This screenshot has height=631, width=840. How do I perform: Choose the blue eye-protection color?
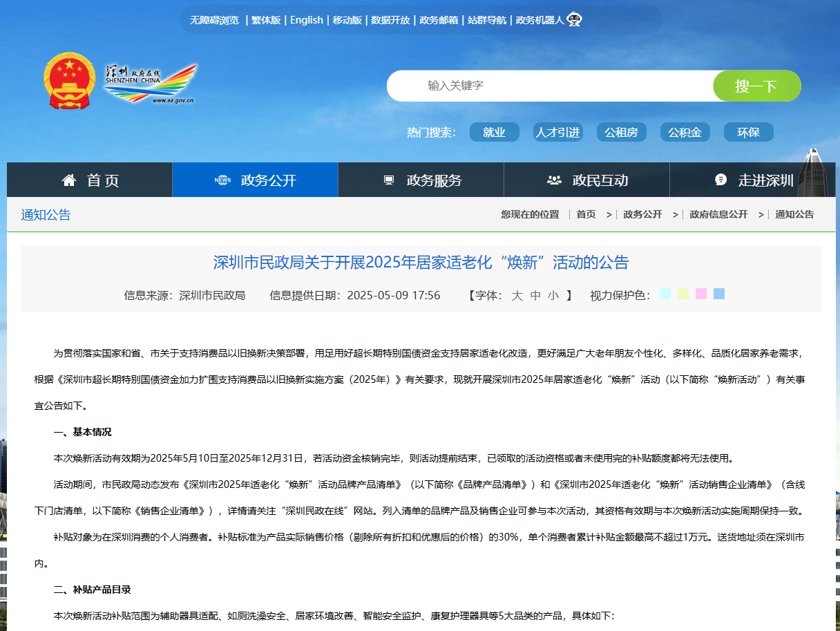719,294
